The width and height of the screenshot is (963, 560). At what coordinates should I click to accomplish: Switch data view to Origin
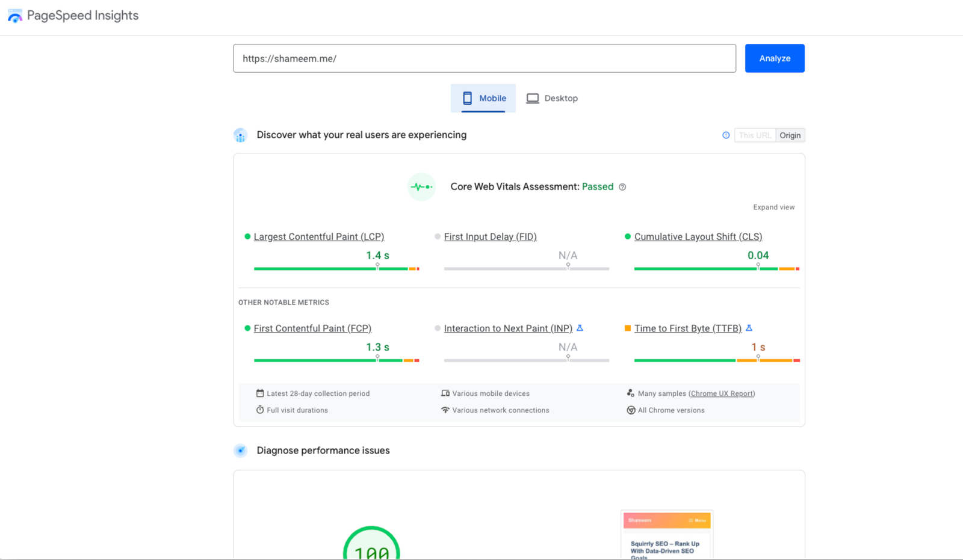click(790, 135)
